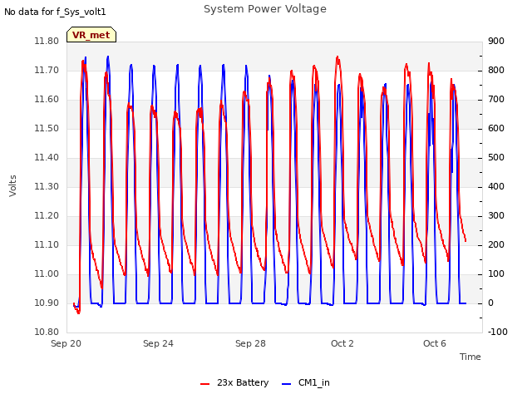Click the 900 right axis value
This screenshot has width=532, height=399.
tap(496, 42)
